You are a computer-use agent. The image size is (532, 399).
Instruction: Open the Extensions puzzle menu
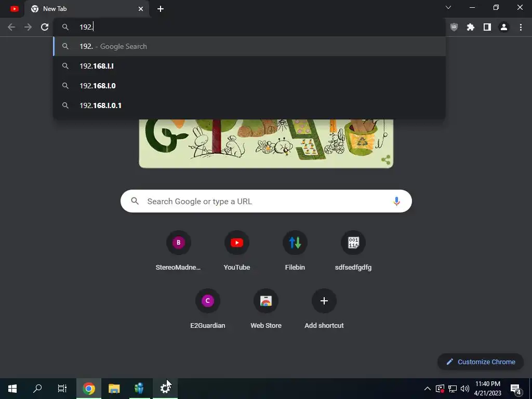471,27
